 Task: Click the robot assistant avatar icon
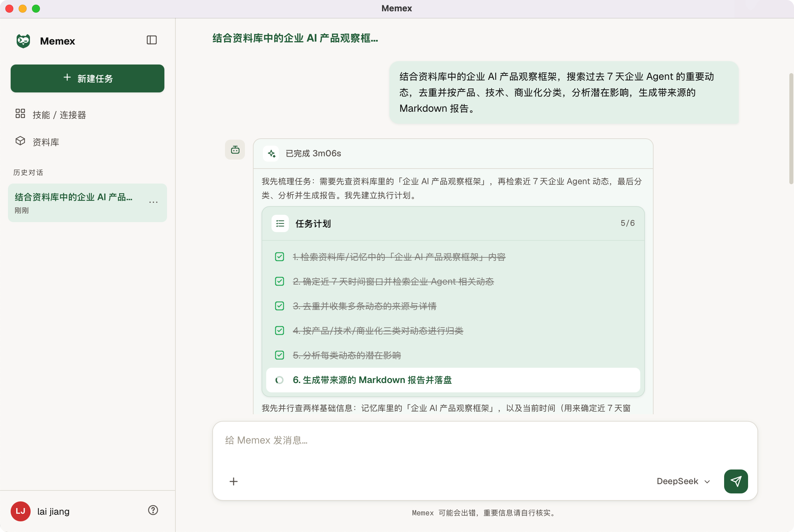click(235, 150)
